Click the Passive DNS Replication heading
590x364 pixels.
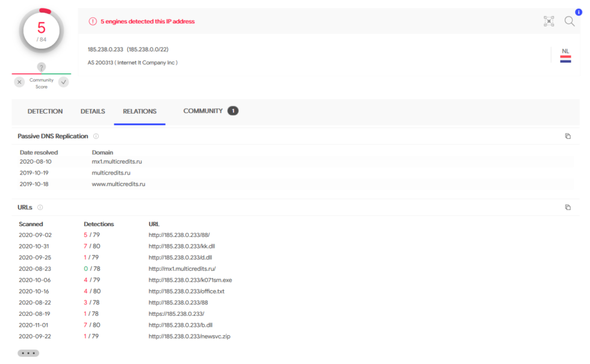53,136
